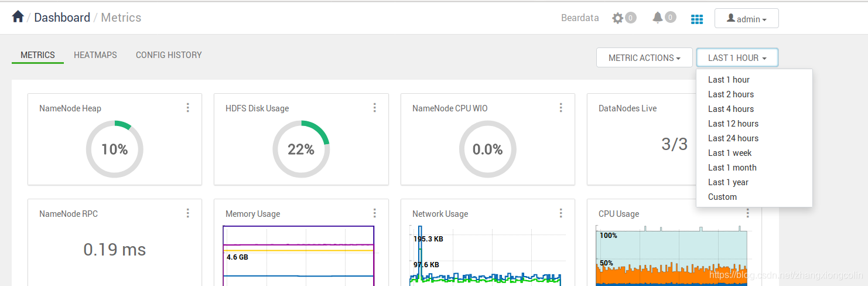This screenshot has width=868, height=286.
Task: Click the NameNode Heap widget title
Action: [70, 108]
